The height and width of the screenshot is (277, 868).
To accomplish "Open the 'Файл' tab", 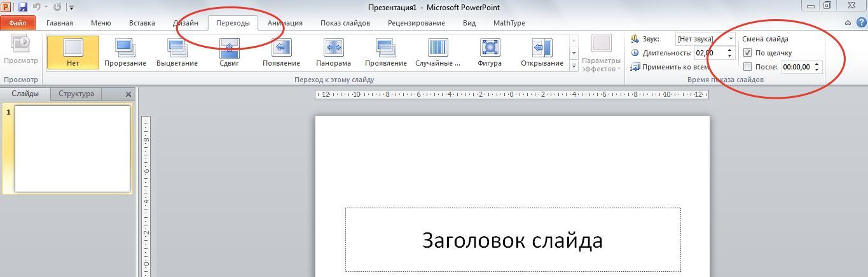I will pos(18,23).
